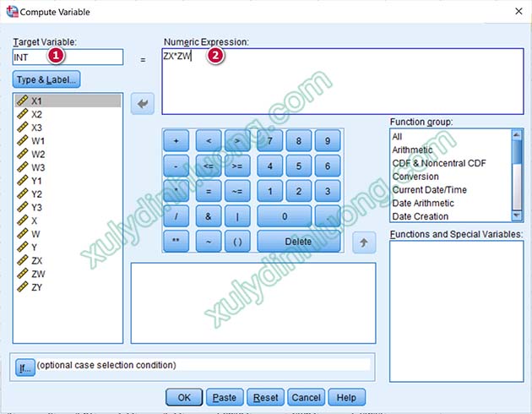Image resolution: width=532 pixels, height=414 pixels.
Task: Click number 0 on the keypad
Action: (x=285, y=215)
